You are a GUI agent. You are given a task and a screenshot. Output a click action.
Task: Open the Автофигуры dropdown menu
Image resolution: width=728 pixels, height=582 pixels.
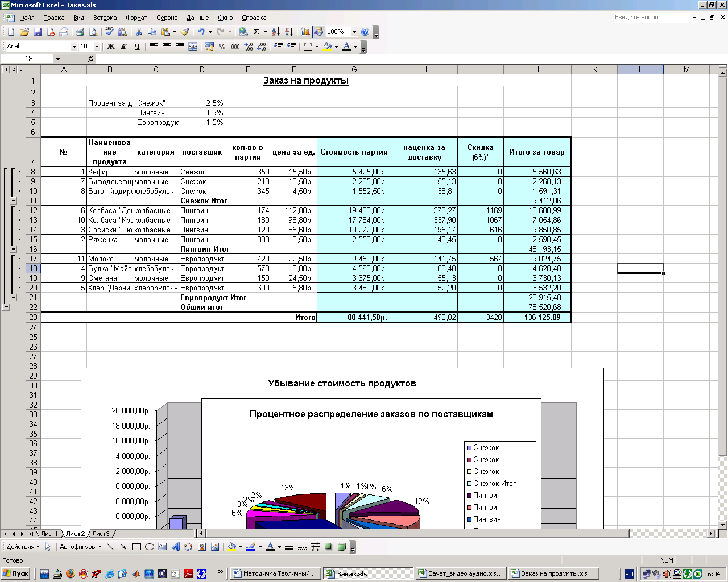pyautogui.click(x=81, y=547)
